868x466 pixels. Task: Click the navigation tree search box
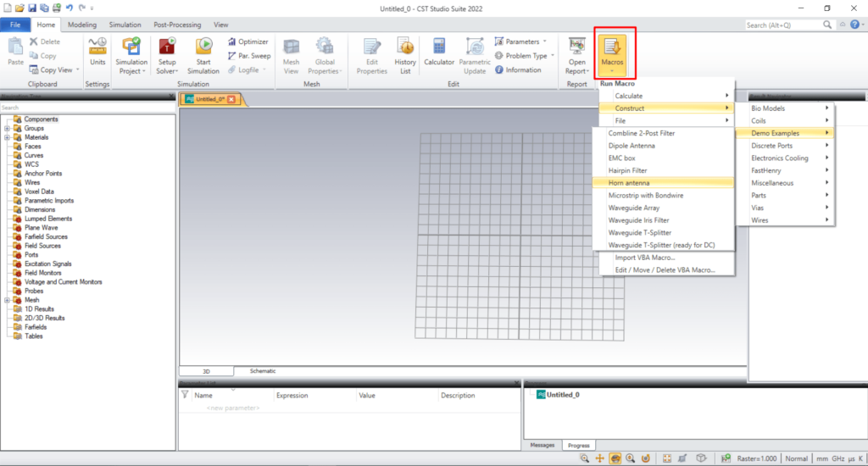pos(87,108)
